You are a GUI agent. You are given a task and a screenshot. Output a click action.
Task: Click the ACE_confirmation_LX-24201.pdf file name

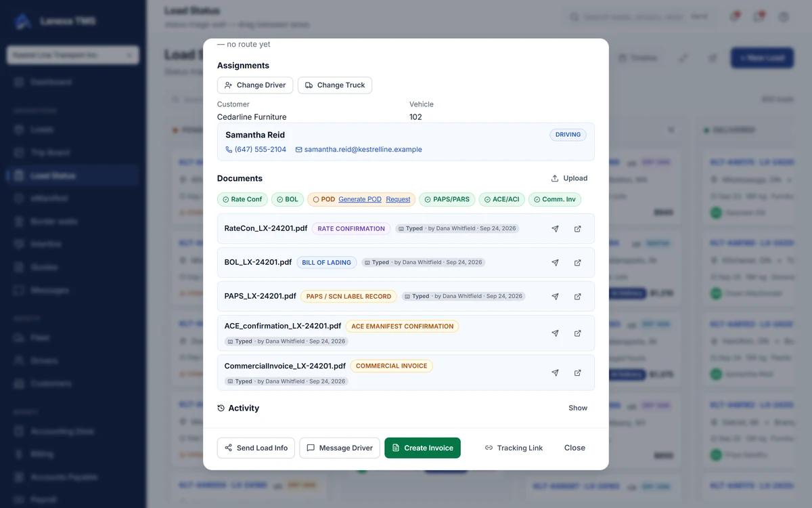click(x=283, y=326)
